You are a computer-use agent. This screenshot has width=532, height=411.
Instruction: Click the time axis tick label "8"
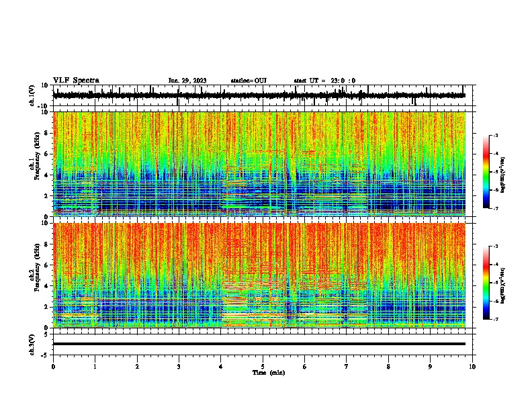(388, 367)
